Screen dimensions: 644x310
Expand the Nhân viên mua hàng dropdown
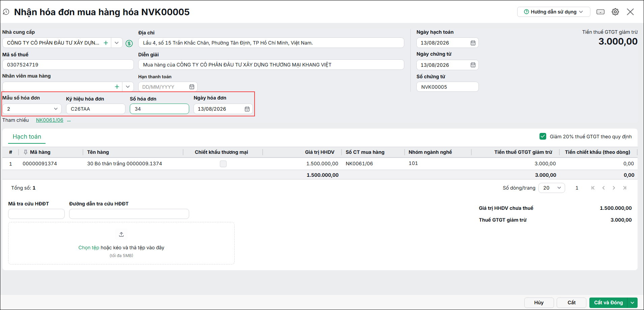[128, 87]
